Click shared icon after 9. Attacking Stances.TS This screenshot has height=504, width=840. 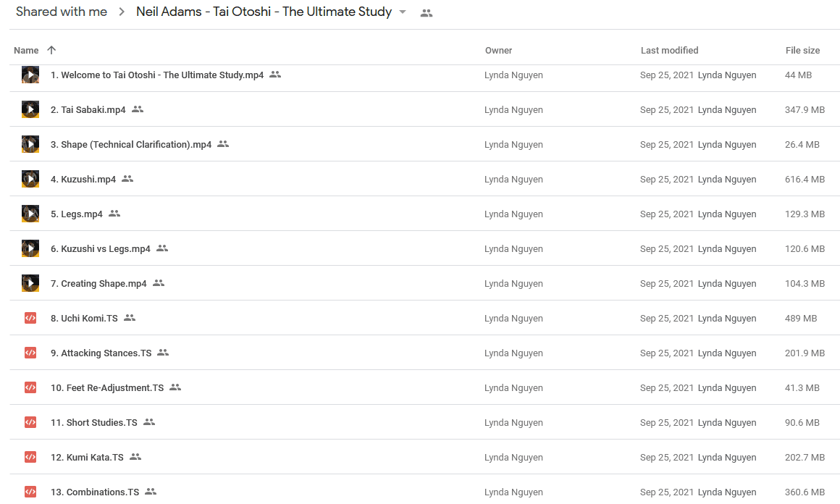164,353
